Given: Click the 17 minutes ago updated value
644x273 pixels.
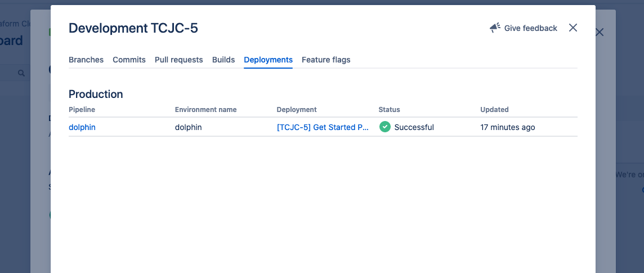Looking at the screenshot, I should [508, 127].
